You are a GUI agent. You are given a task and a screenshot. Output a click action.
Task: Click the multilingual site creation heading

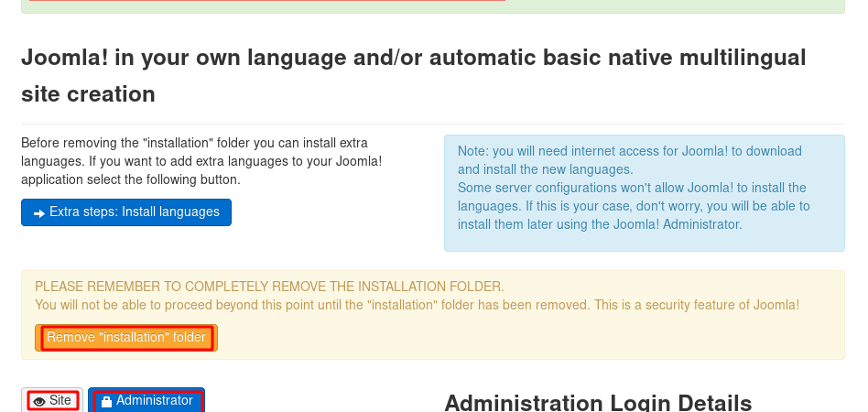[x=414, y=76]
